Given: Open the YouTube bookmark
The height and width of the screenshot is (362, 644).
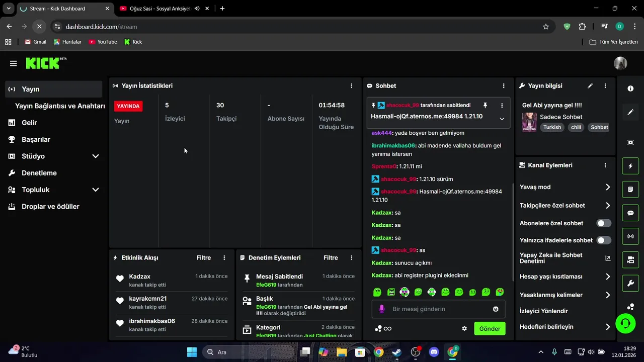Looking at the screenshot, I should (x=103, y=42).
